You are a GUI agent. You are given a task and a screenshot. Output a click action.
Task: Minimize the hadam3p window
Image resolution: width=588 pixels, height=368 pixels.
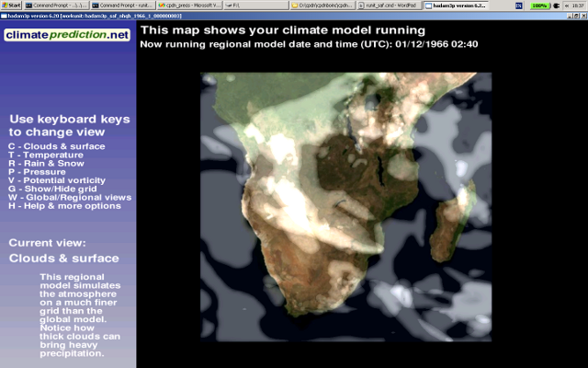(570, 16)
